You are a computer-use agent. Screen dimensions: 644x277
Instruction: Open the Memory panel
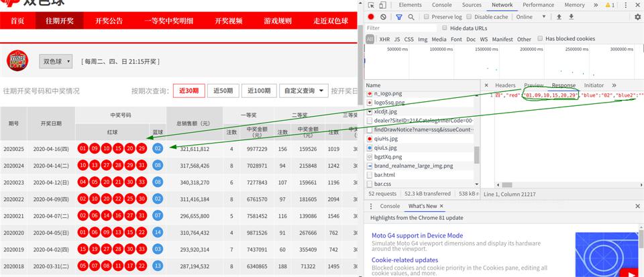point(575,5)
